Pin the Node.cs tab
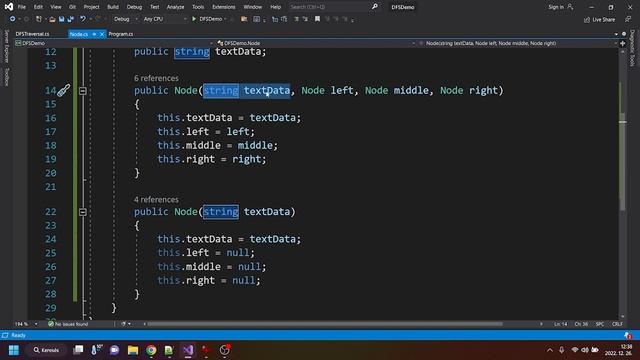Screen dimensions: 640x360 (x=94, y=34)
